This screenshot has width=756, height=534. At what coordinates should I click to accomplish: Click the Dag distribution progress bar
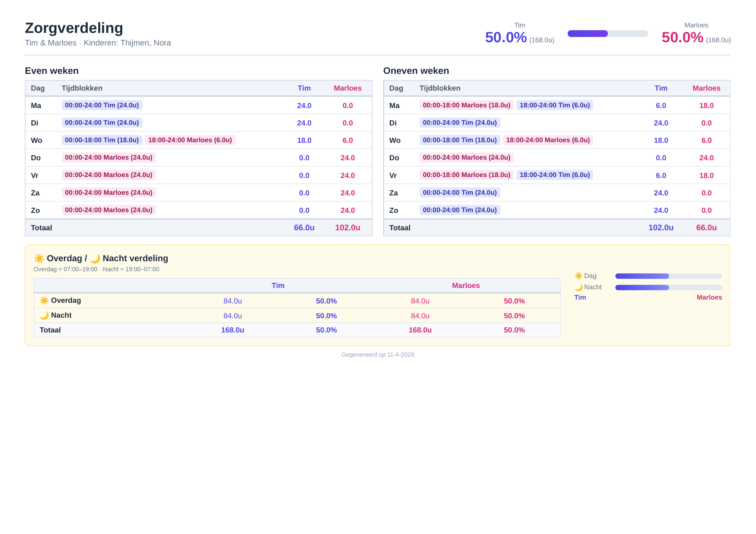point(669,276)
